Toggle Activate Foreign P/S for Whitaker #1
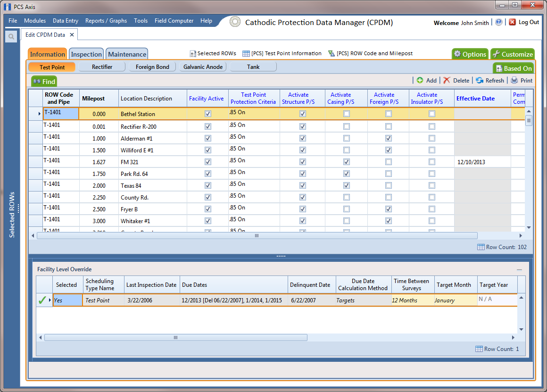The width and height of the screenshot is (547, 392). tap(388, 221)
